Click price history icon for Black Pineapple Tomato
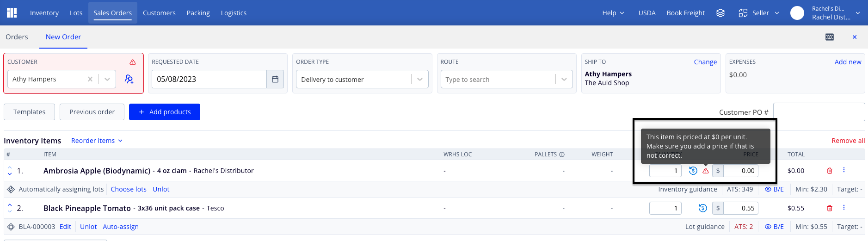Viewport: 868px width, 241px height. pyautogui.click(x=703, y=208)
